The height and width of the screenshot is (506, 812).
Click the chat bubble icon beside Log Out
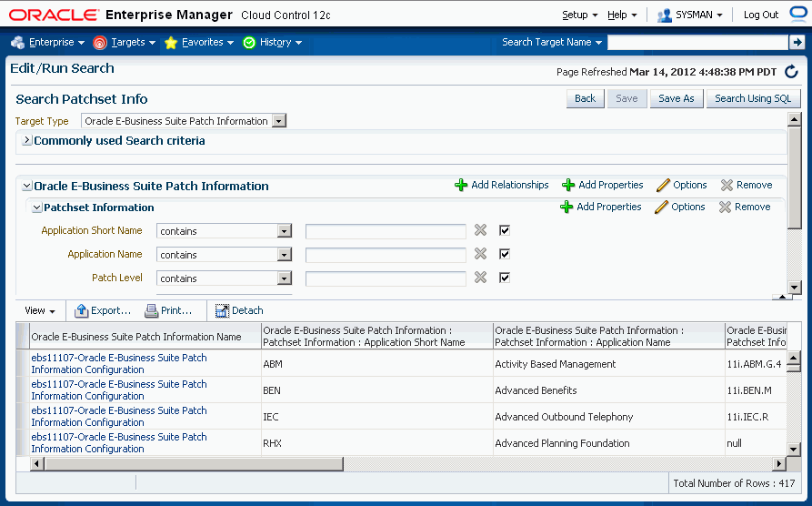click(798, 14)
